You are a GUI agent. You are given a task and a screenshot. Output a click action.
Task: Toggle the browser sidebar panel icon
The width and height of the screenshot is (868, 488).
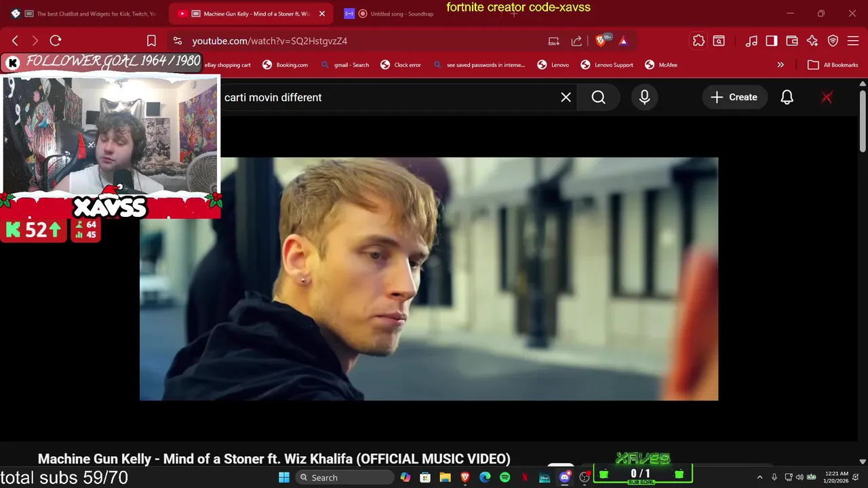(x=772, y=41)
